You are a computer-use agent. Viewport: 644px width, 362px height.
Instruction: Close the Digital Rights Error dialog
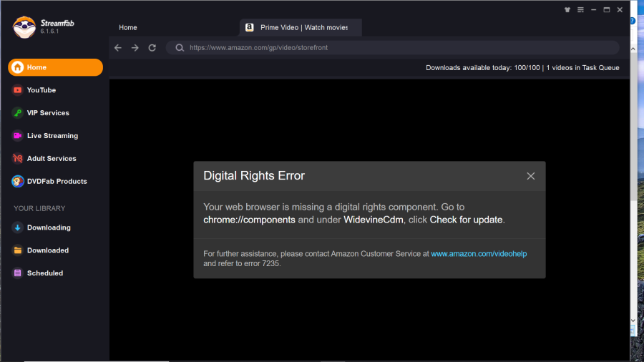coord(531,176)
